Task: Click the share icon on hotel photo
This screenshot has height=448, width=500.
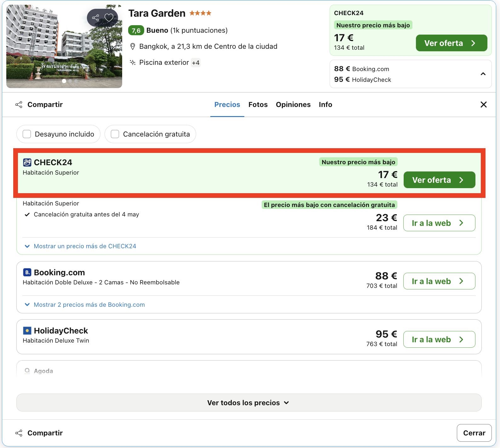Action: 96,18
